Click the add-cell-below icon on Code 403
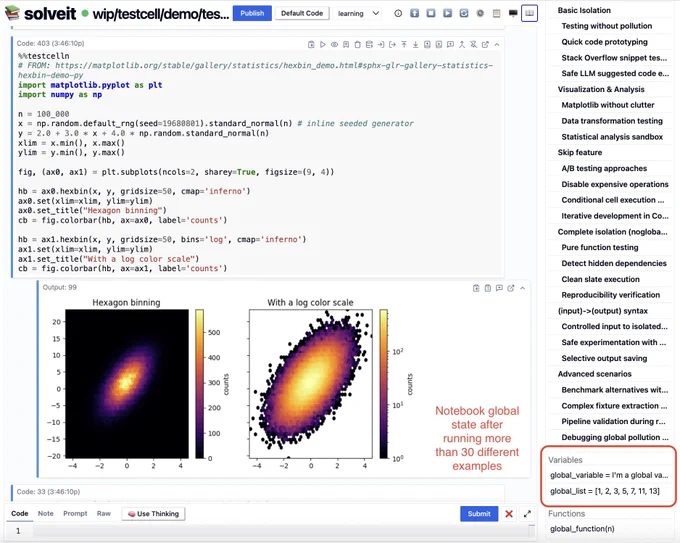This screenshot has height=543, width=680. tap(439, 44)
